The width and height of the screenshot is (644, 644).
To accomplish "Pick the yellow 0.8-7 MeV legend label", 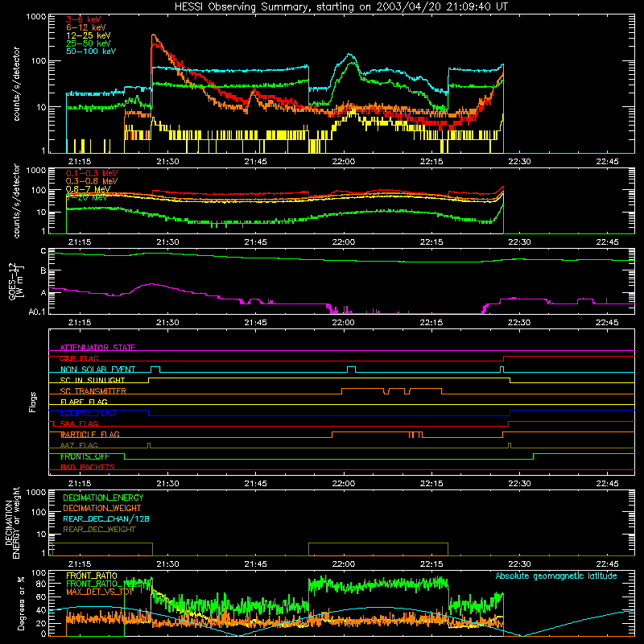I will click(89, 189).
